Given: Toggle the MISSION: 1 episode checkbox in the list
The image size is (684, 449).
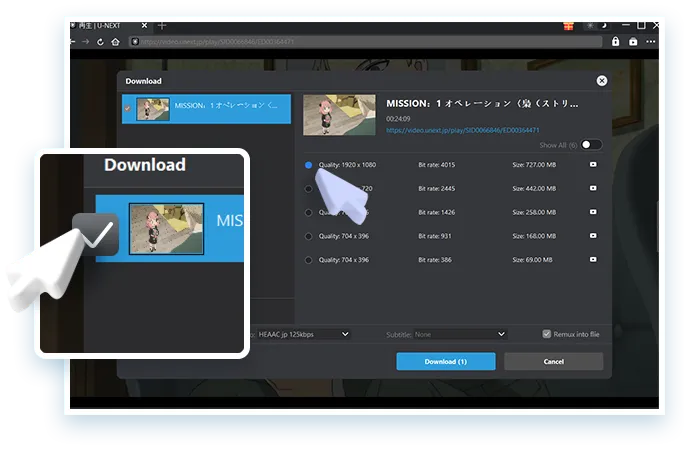Looking at the screenshot, I should [127, 108].
